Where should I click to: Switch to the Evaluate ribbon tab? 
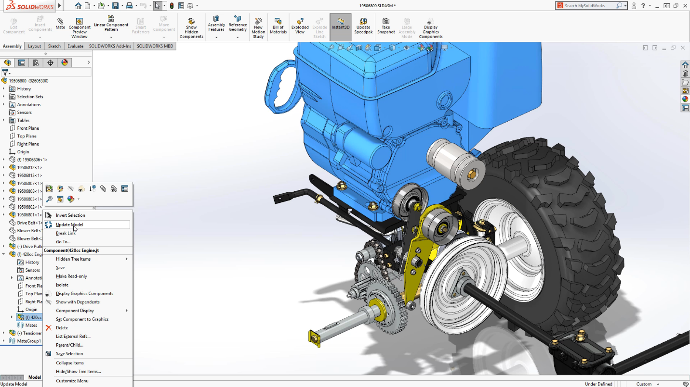(75, 46)
